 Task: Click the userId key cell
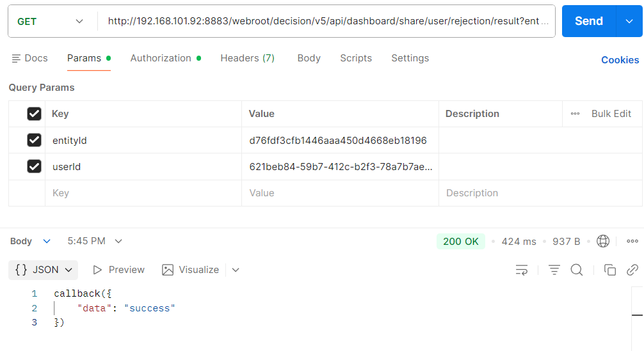(x=143, y=166)
